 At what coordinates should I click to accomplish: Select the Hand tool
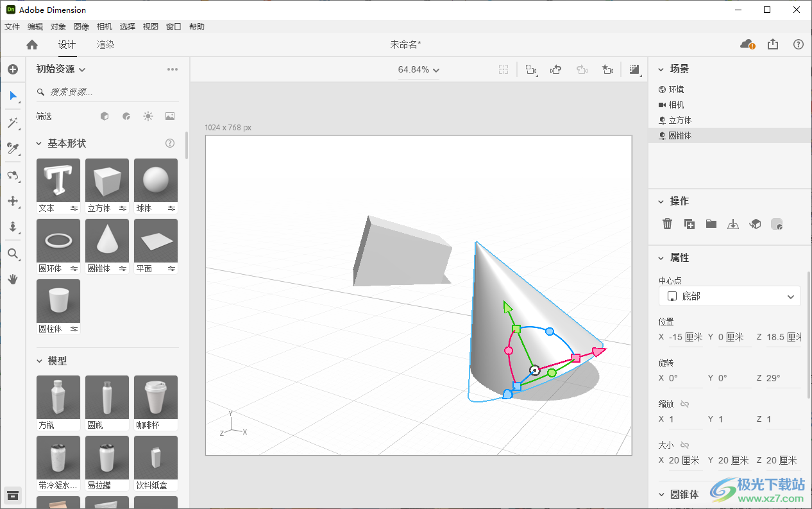point(13,279)
